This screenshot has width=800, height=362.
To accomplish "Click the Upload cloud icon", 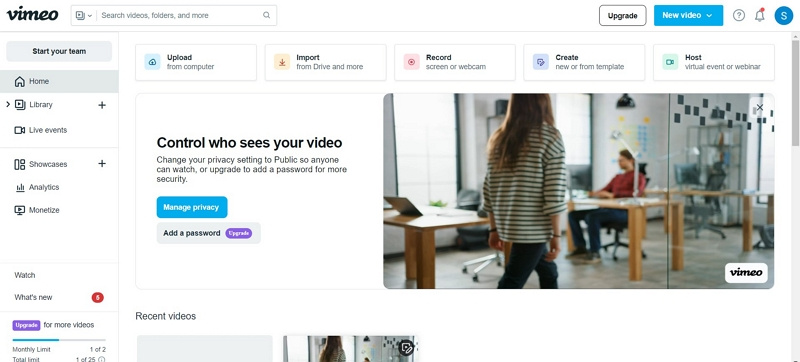I will click(x=153, y=62).
